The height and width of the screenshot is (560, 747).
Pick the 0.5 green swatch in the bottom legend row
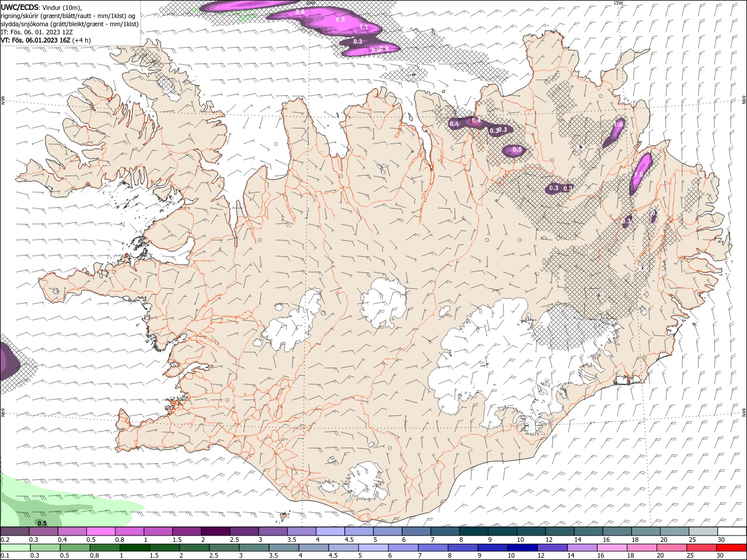(75, 548)
